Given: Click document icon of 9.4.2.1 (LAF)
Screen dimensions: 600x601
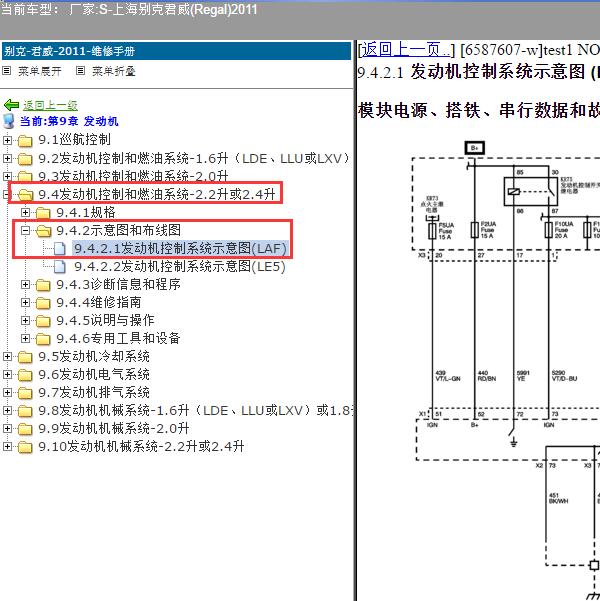Looking at the screenshot, I should click(x=59, y=248).
